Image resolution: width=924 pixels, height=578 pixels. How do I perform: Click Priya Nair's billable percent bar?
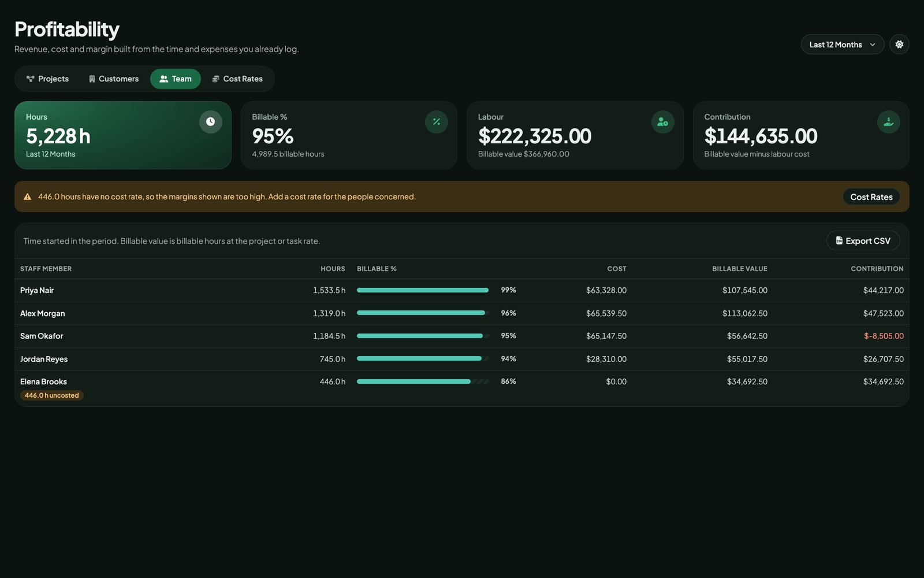423,290
